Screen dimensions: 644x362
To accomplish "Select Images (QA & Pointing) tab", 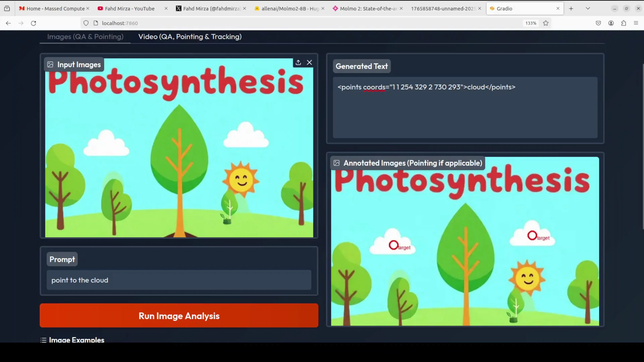I will click(85, 37).
